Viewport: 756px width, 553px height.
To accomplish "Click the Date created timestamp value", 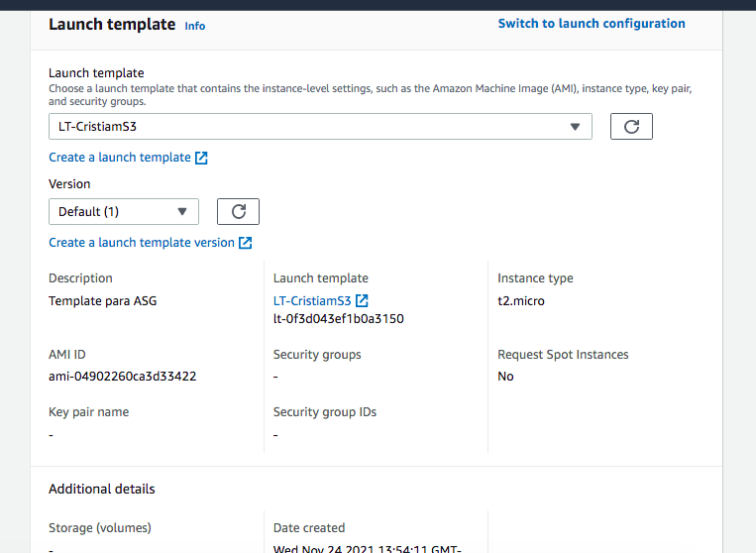I will (367, 548).
